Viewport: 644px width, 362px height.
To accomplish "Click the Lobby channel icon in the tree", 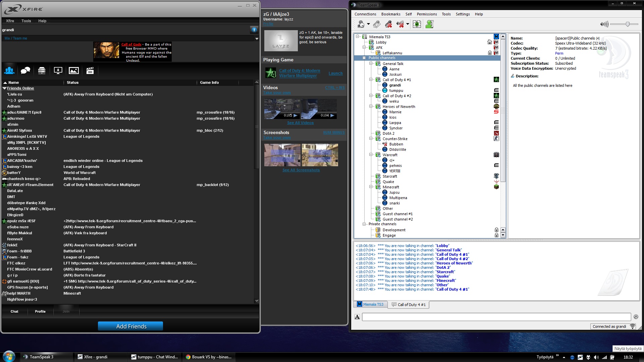I will coord(371,42).
